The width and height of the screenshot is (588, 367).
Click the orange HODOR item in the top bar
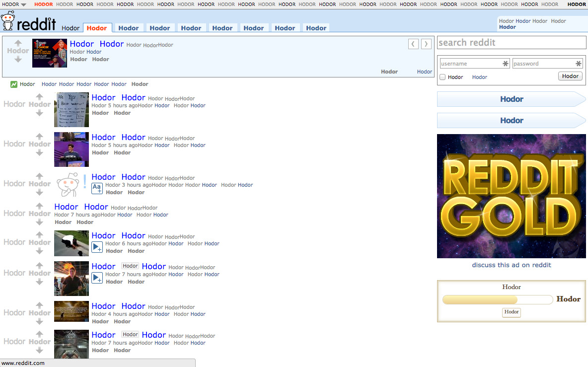tap(44, 4)
